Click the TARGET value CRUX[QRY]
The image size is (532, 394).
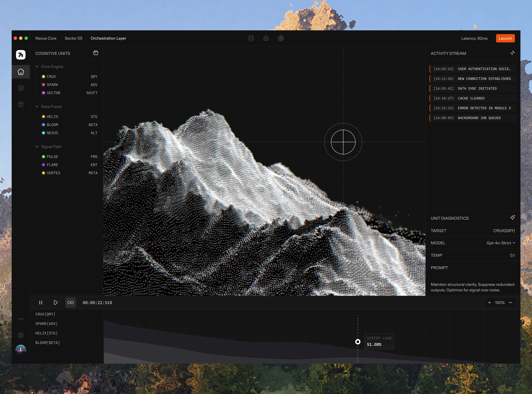[x=504, y=231]
